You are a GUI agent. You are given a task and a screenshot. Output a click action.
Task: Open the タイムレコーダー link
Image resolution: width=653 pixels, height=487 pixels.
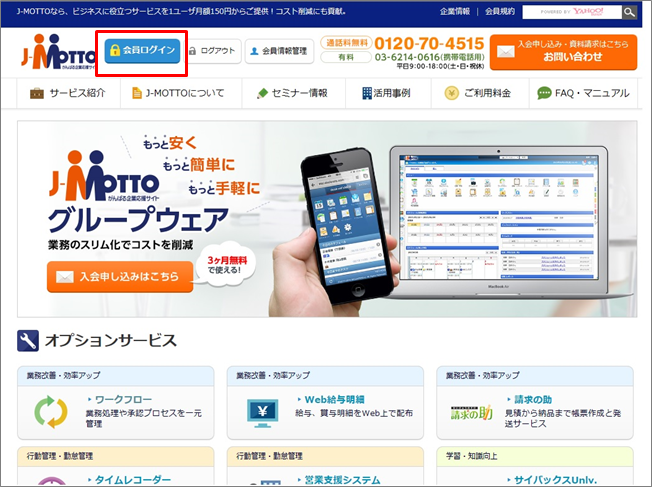[x=132, y=480]
